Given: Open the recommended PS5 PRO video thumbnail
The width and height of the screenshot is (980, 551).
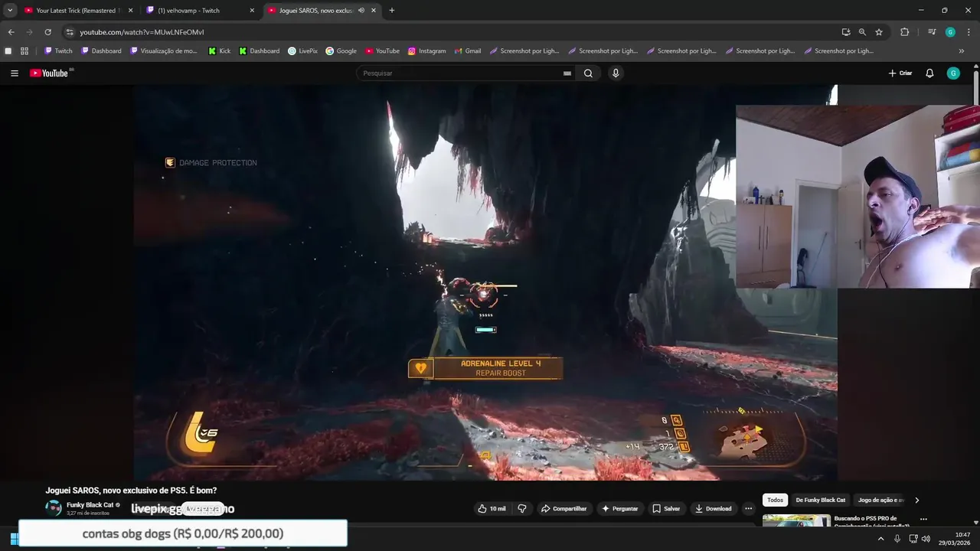Looking at the screenshot, I should pyautogui.click(x=796, y=520).
